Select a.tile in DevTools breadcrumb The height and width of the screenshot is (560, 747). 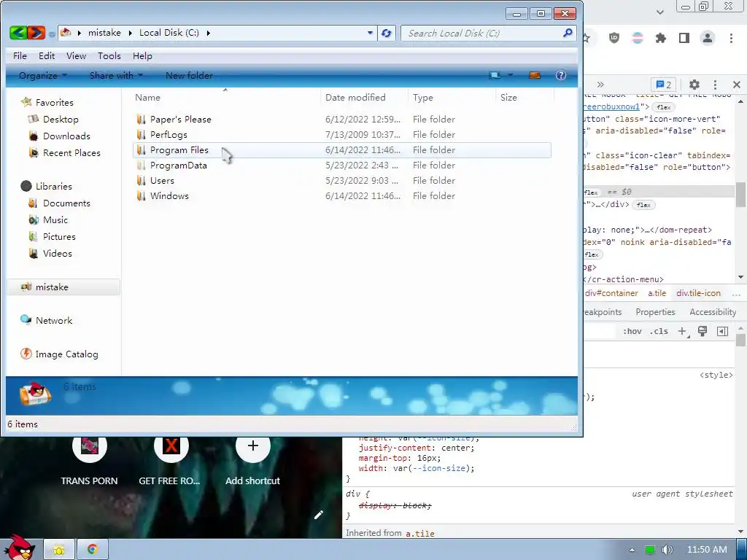click(657, 293)
